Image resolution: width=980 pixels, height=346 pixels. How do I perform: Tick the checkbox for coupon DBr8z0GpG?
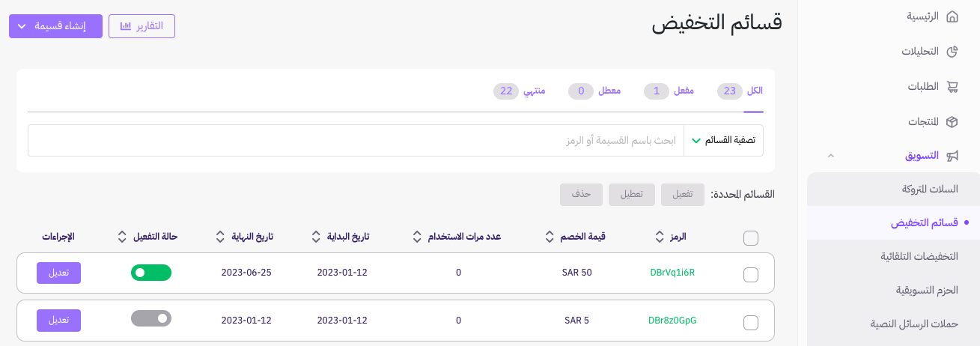pos(751,323)
